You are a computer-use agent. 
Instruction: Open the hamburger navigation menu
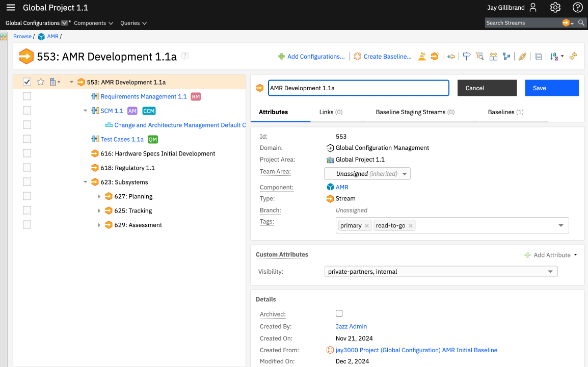point(11,8)
